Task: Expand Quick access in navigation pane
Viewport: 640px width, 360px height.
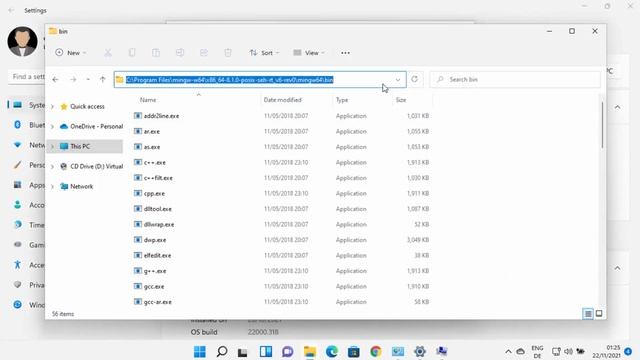Action: [52, 107]
